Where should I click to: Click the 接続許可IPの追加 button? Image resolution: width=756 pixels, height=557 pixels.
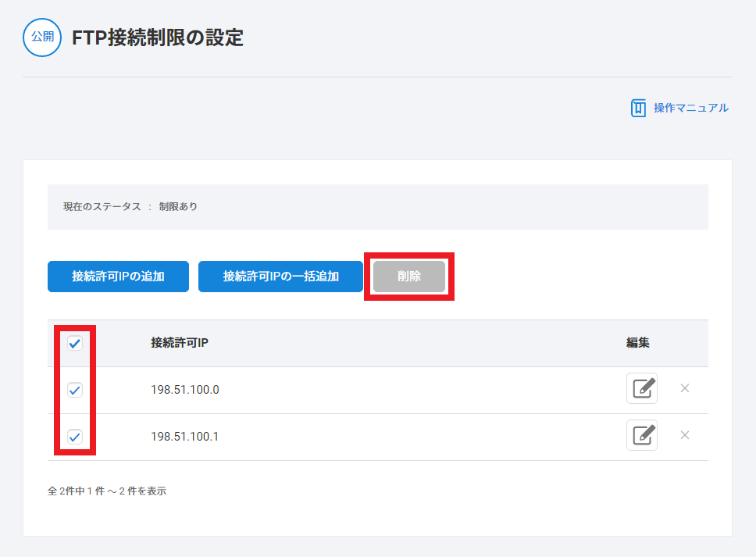tap(118, 277)
